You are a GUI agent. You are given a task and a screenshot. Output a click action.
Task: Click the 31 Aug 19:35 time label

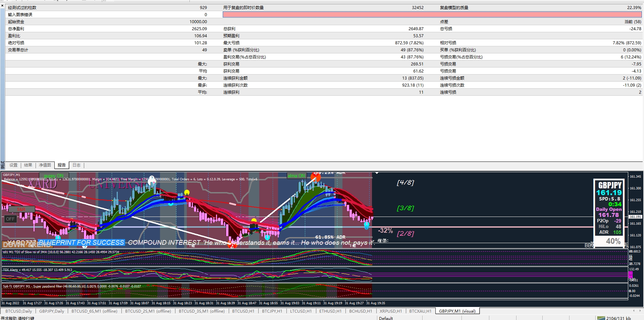tap(376, 303)
